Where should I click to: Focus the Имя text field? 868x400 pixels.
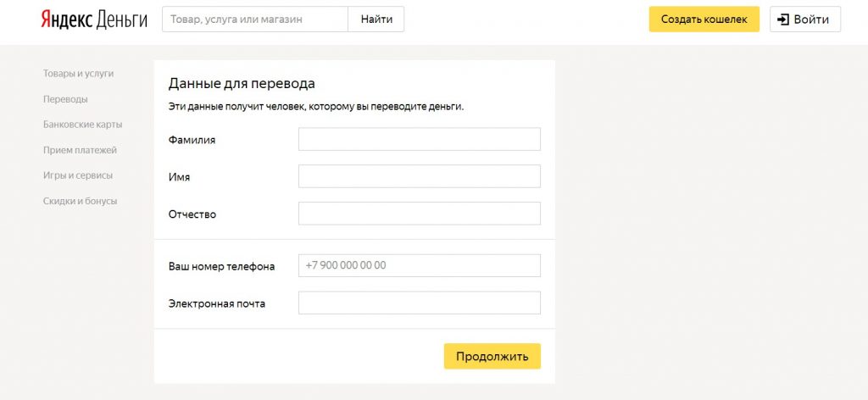[419, 176]
